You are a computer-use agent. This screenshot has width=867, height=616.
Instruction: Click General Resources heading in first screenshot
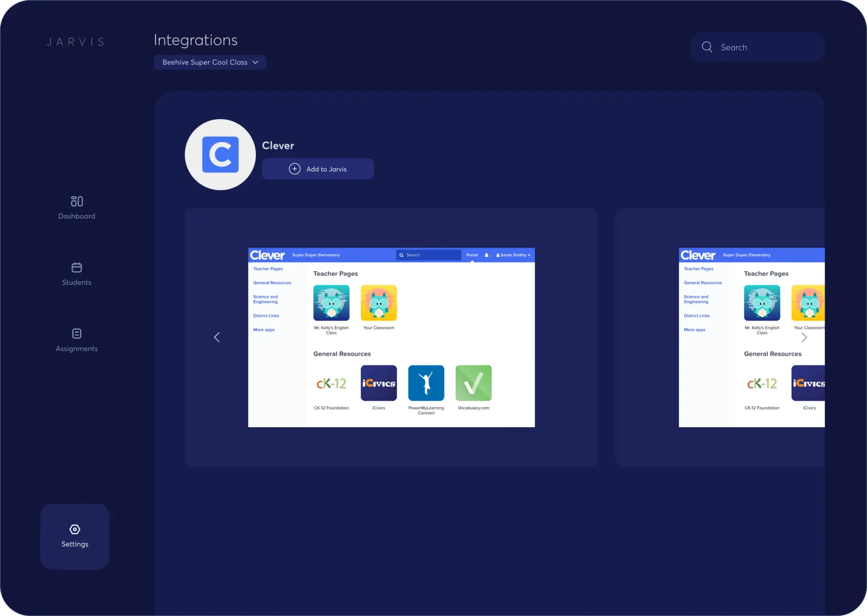342,354
